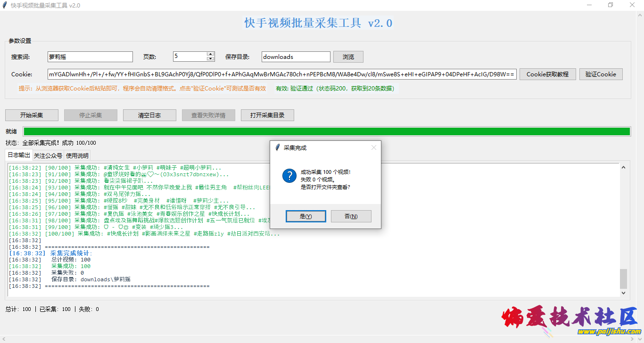This screenshot has height=343, width=644.
Task: Click log entry [100/100] 采集成功
Action: point(144,234)
